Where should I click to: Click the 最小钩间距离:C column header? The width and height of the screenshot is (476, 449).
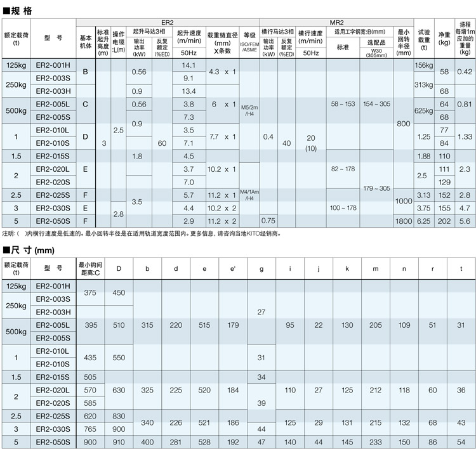pos(90,268)
